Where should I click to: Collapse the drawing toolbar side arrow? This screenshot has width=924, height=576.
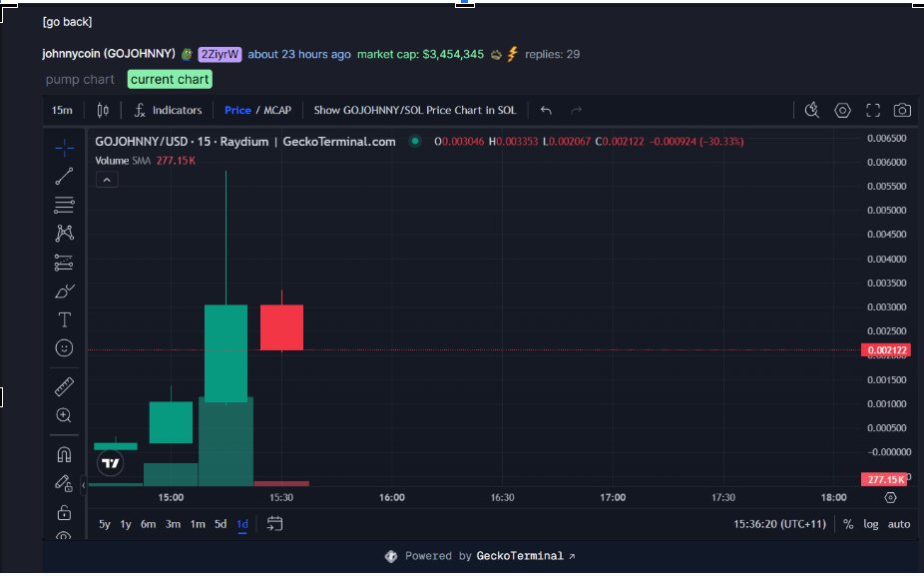[x=84, y=485]
